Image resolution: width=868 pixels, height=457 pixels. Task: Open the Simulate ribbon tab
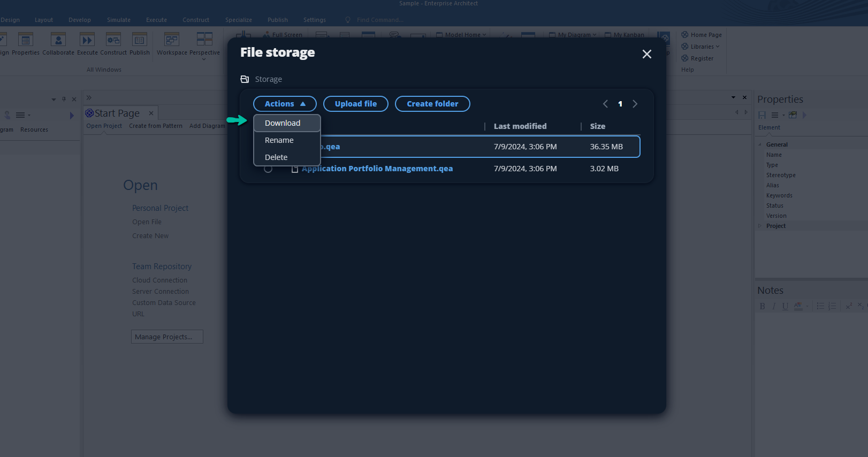tap(119, 20)
